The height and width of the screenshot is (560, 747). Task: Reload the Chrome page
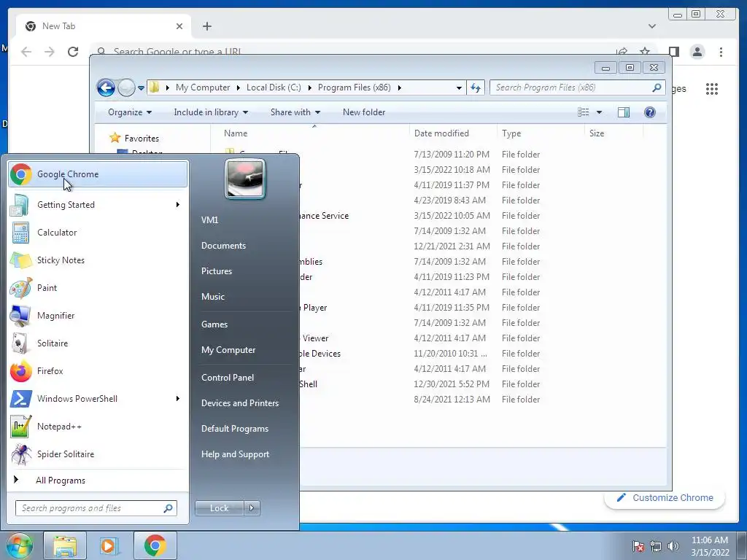pyautogui.click(x=73, y=52)
